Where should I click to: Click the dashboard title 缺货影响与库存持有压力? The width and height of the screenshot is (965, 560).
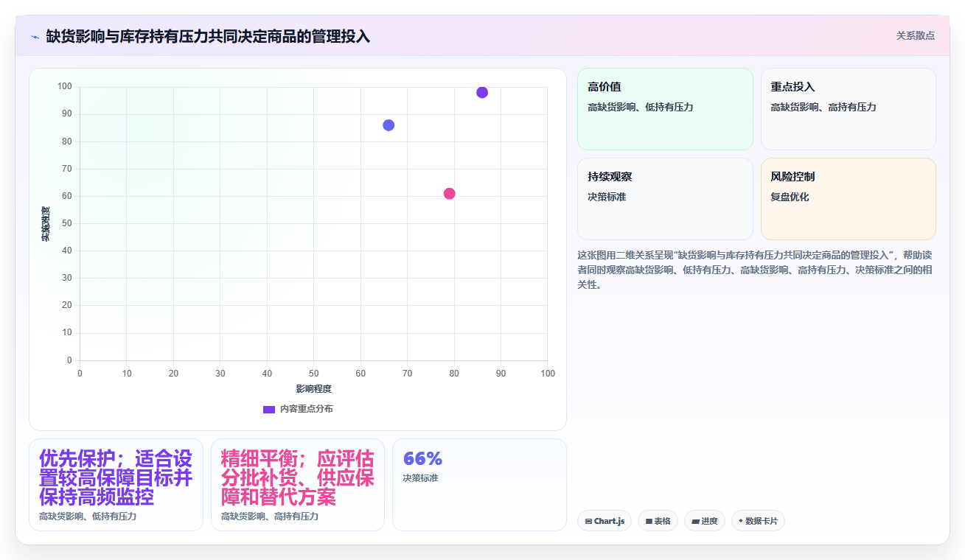208,36
